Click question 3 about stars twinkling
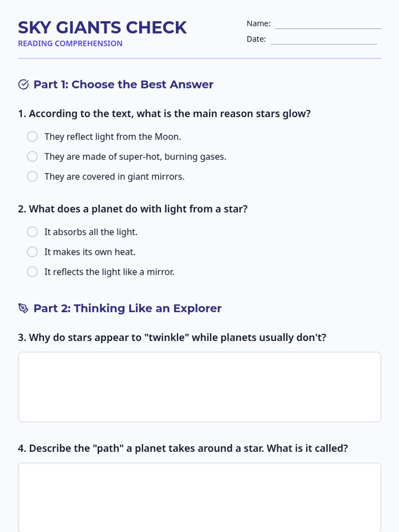 tap(172, 337)
